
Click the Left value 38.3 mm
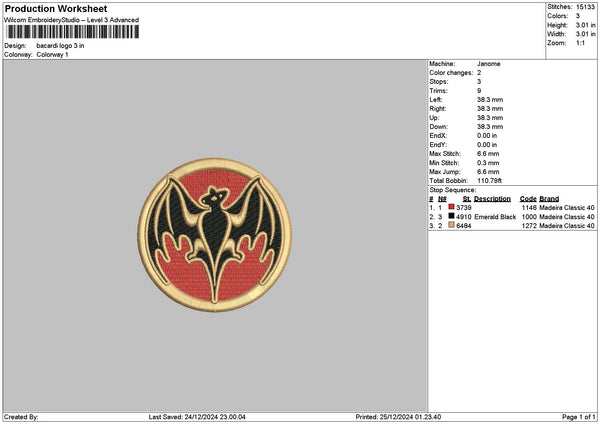(x=490, y=100)
